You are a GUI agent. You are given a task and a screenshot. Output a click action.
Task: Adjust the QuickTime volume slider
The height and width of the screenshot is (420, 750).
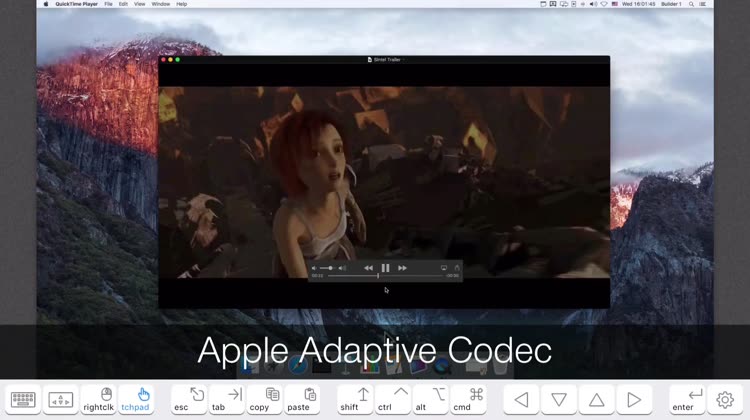[x=327, y=268]
